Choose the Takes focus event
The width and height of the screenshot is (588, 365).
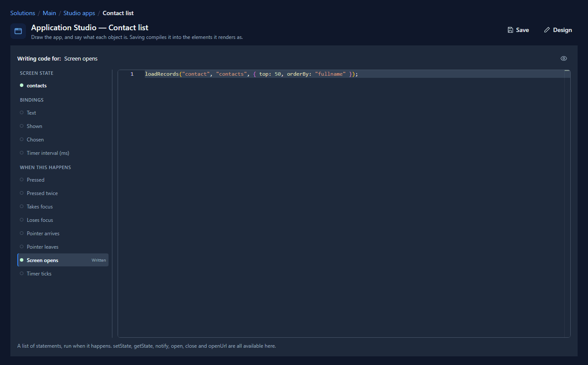click(63, 207)
